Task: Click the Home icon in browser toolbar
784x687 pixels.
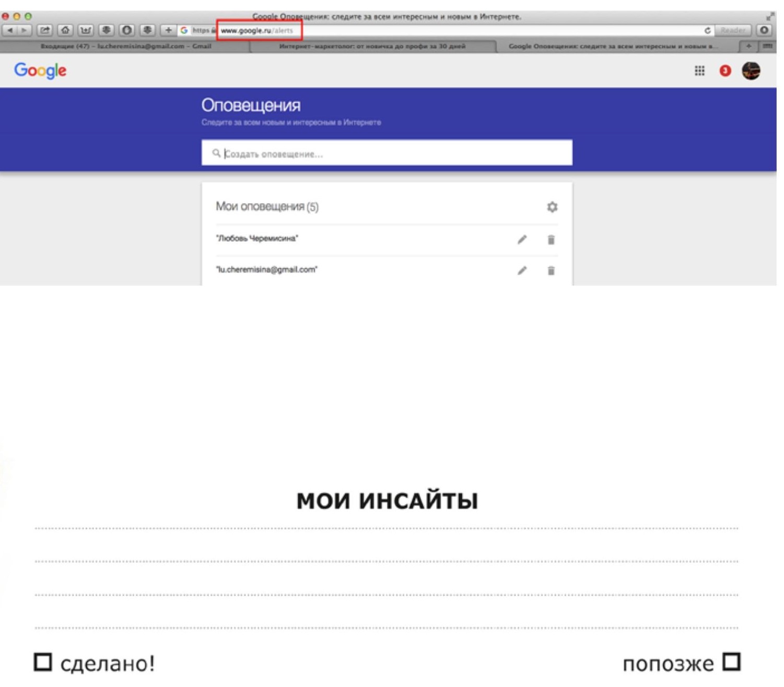Action: (65, 30)
